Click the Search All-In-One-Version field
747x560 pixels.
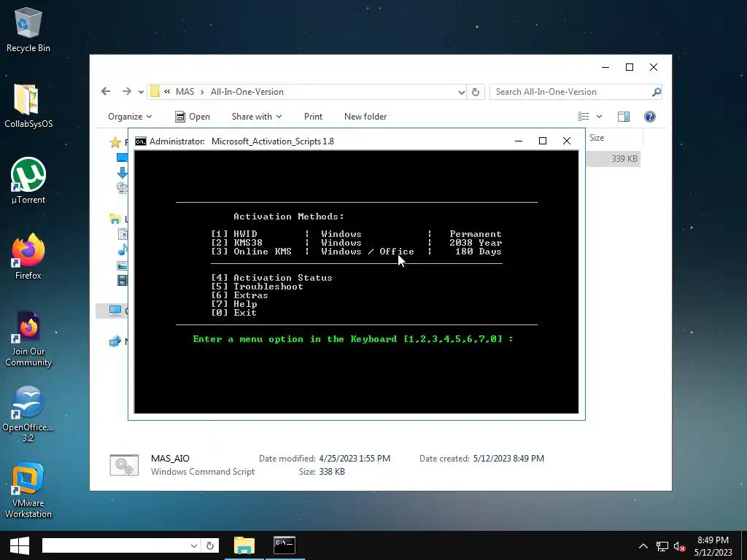click(570, 92)
